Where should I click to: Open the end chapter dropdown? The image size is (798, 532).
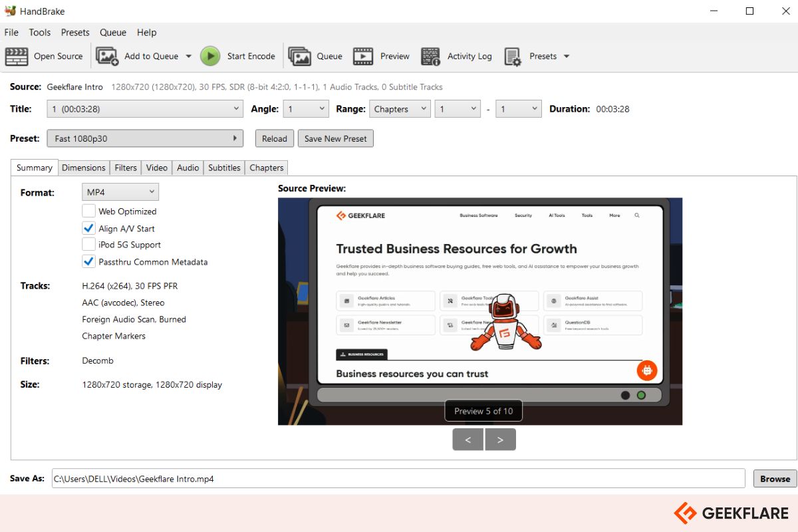point(519,109)
